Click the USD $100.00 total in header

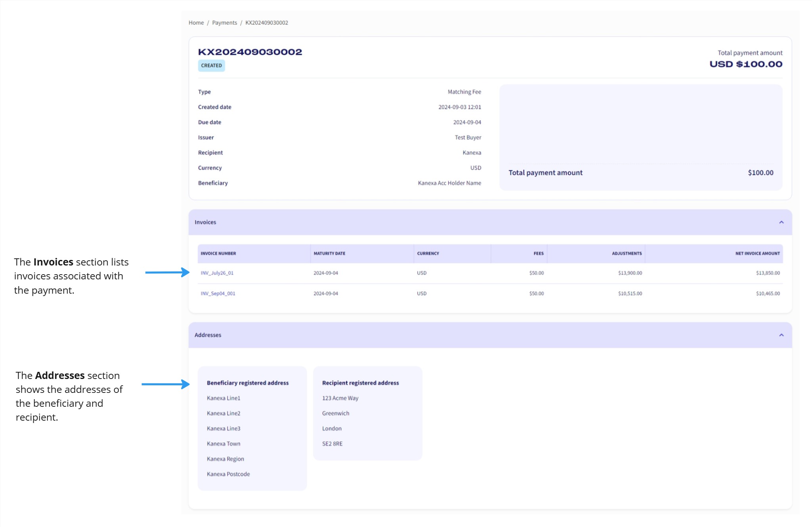(746, 64)
